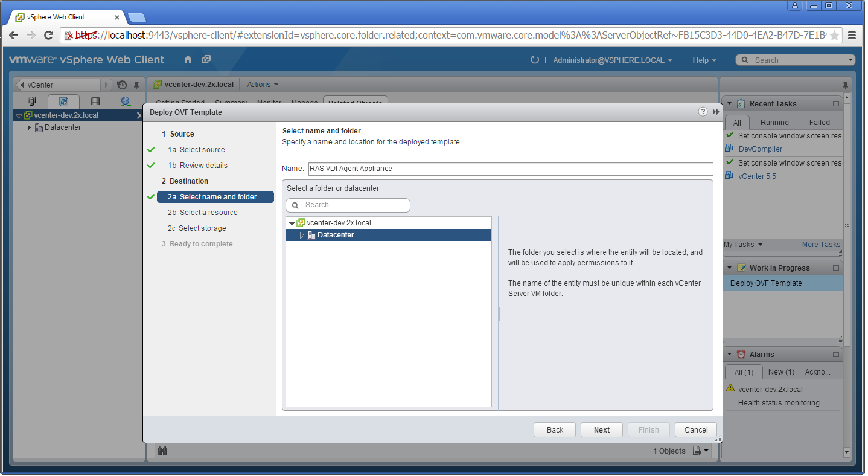Click the Name field with RAS VDI Agent Appliance
Image resolution: width=868 pixels, height=476 pixels.
click(x=510, y=169)
